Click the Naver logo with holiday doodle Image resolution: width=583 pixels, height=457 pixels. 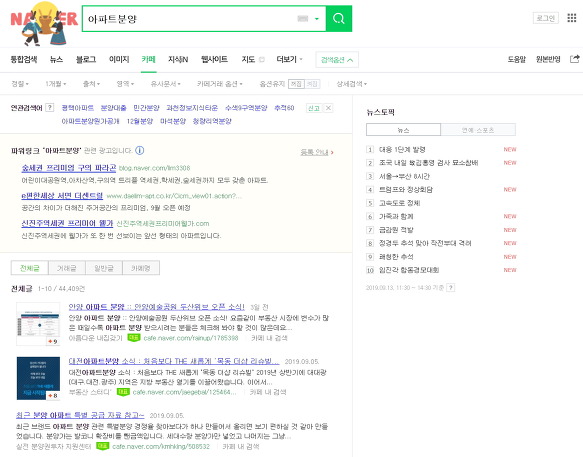[x=44, y=23]
